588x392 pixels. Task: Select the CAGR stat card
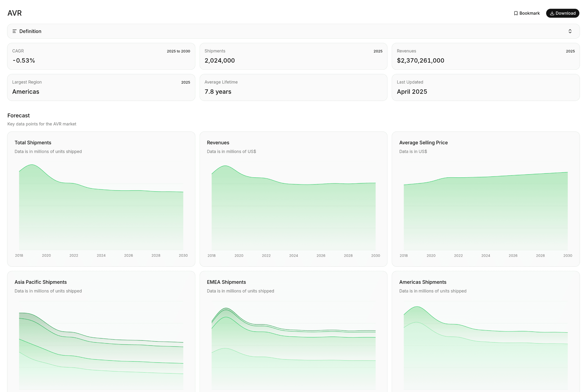coord(101,56)
